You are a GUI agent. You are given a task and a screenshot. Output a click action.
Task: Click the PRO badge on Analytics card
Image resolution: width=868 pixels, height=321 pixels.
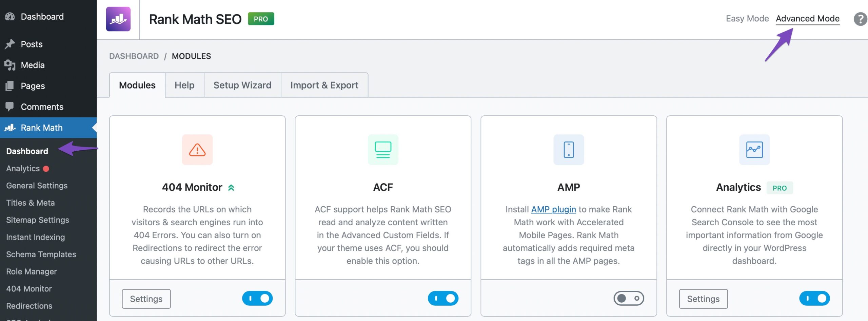[x=780, y=188]
